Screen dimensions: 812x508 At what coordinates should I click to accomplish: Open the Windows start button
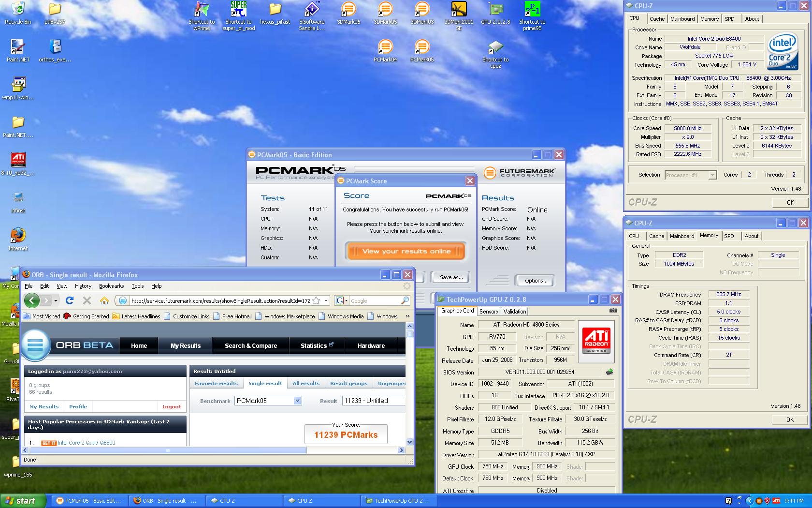23,501
